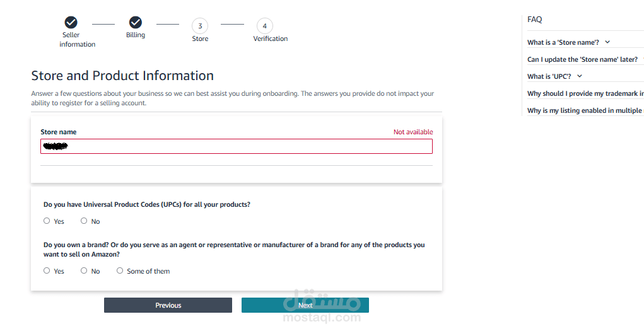Click the Verification step label

[x=270, y=38]
